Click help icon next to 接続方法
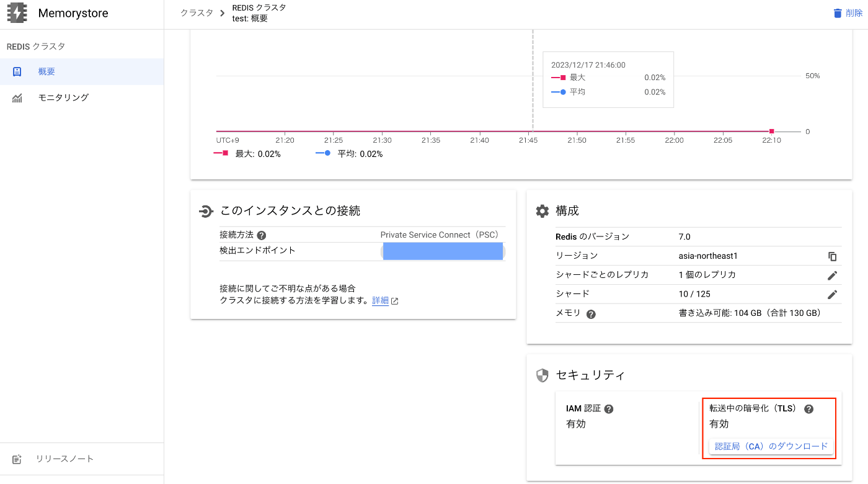 (x=262, y=235)
